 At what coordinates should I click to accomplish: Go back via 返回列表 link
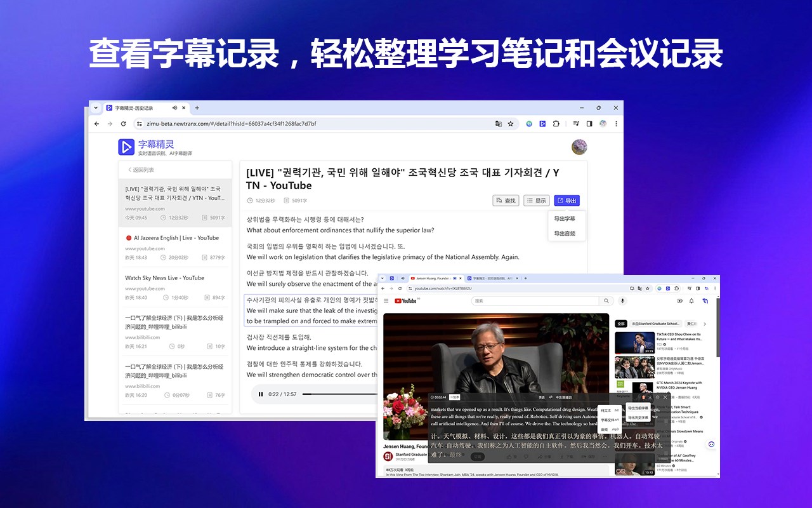tap(141, 170)
